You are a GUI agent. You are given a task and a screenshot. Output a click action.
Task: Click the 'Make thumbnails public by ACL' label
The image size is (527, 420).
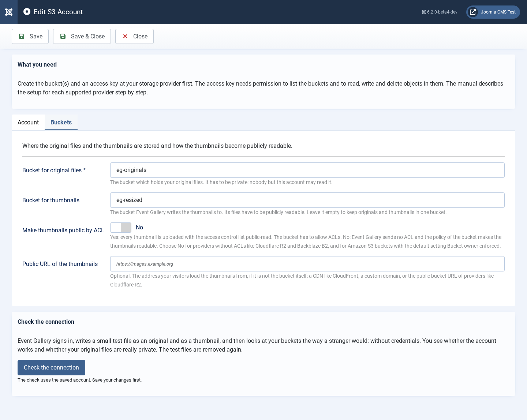(63, 230)
